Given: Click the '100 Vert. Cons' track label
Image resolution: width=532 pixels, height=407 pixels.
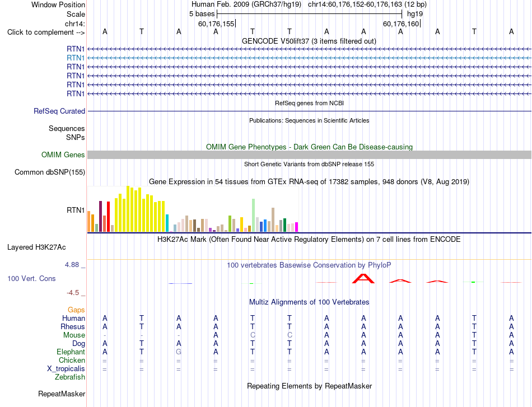Looking at the screenshot, I should click(x=31, y=278).
